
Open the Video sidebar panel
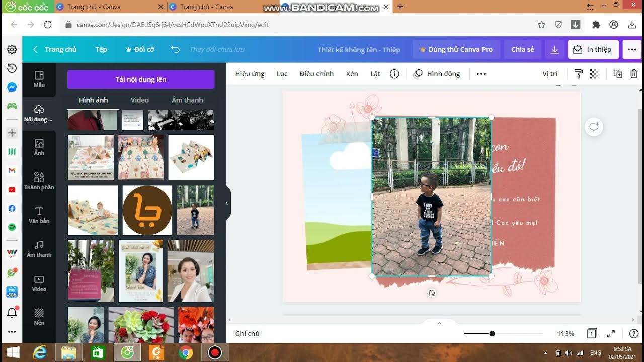[39, 283]
